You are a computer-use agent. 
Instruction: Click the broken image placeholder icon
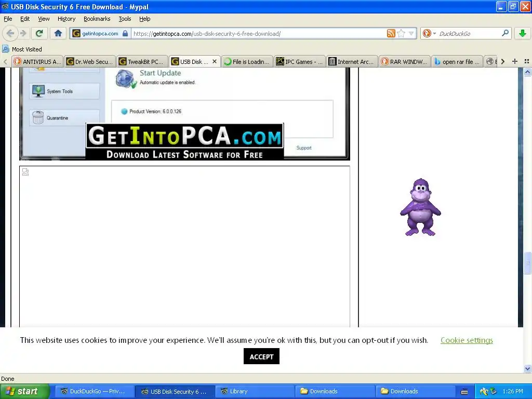pyautogui.click(x=25, y=172)
